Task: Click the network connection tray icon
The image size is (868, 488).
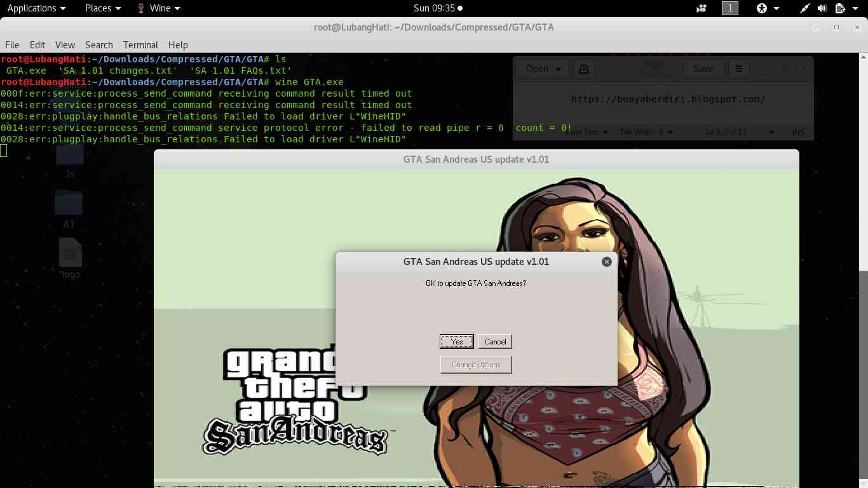Action: tap(804, 8)
